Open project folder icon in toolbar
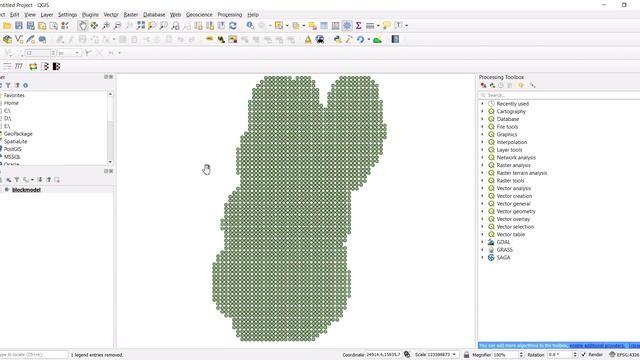640x360 pixels. point(7,26)
